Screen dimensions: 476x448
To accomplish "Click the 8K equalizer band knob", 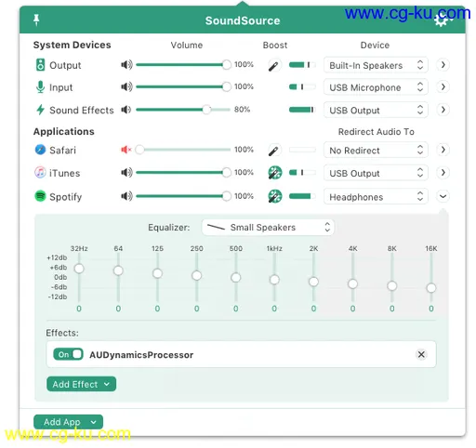I will 392,286.
